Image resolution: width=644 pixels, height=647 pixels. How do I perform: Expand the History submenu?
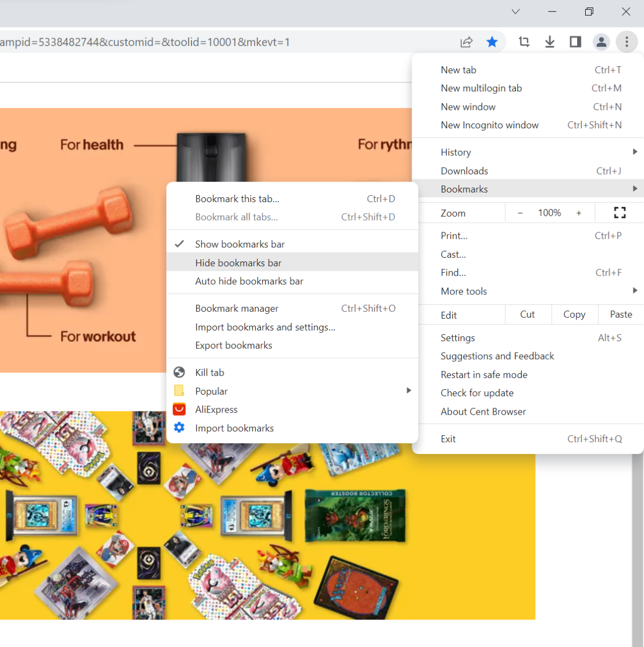[456, 152]
